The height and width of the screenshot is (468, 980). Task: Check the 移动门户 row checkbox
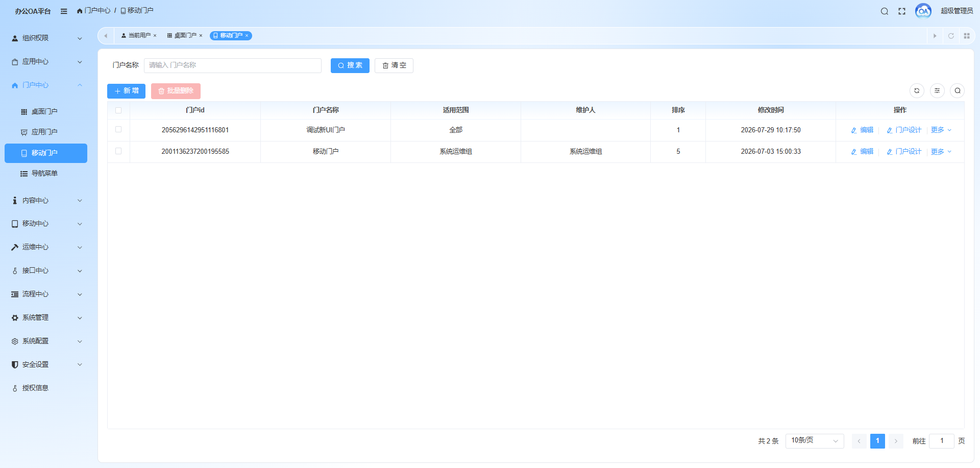click(118, 151)
